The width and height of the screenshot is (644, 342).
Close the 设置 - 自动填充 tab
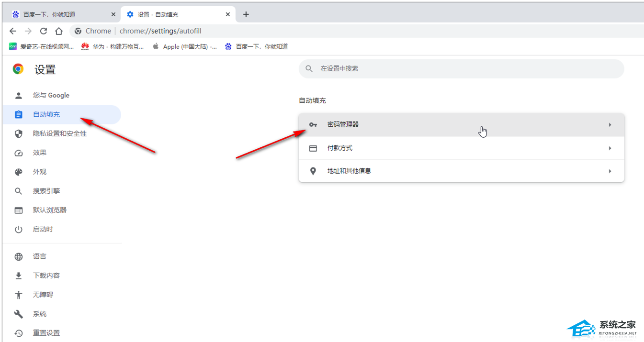coord(228,14)
